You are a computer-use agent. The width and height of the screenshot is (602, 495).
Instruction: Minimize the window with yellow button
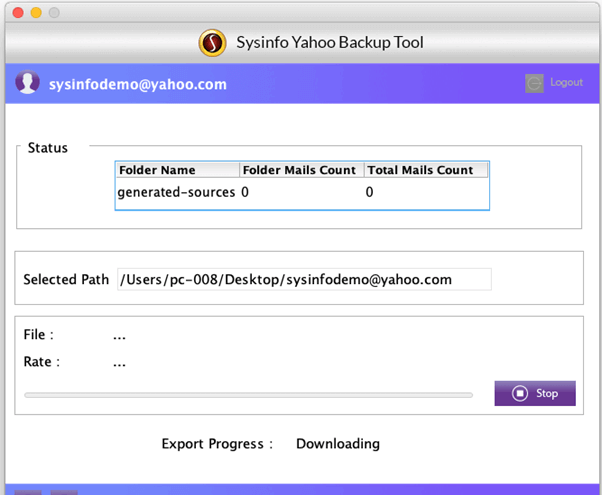(x=36, y=13)
